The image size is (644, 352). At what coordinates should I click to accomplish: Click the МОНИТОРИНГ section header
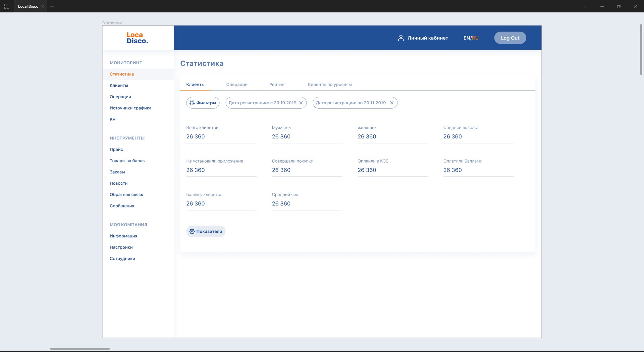click(x=126, y=63)
